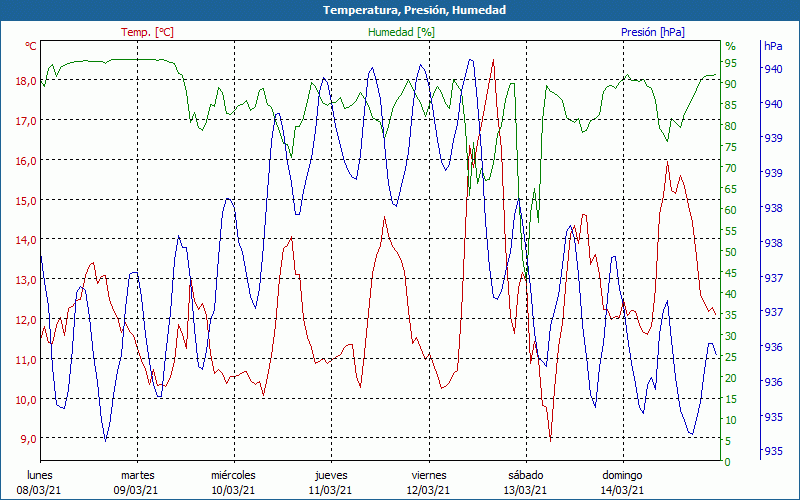Click the "14/03/21" date label

622,490
